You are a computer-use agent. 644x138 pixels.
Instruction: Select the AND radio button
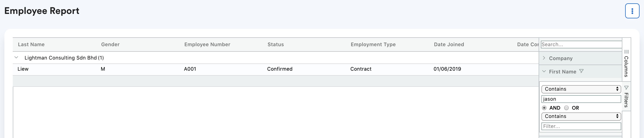(x=544, y=108)
